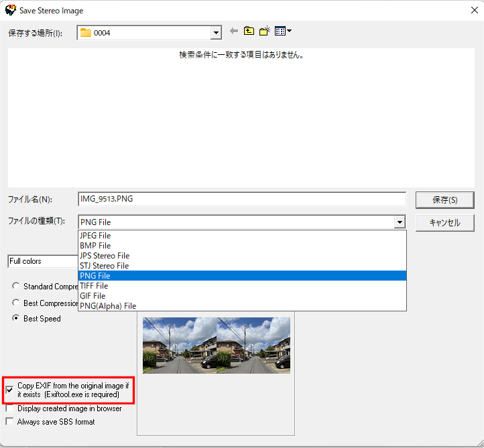Click the 0004 folder icon in the location box
This screenshot has height=448, width=484.
tap(86, 32)
